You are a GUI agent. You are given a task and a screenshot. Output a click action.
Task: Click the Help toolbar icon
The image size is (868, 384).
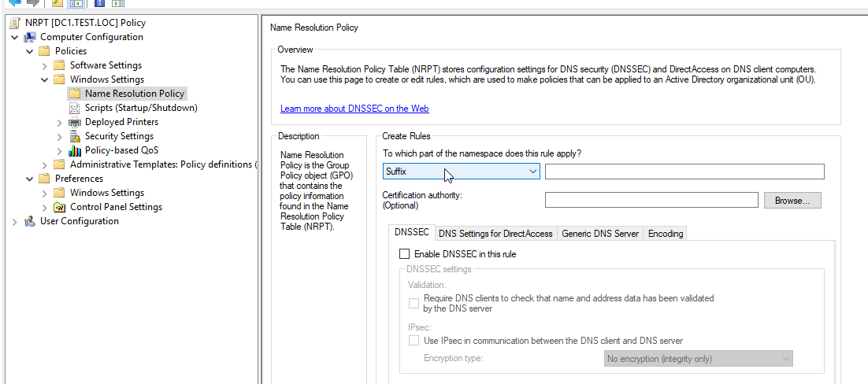[100, 3]
